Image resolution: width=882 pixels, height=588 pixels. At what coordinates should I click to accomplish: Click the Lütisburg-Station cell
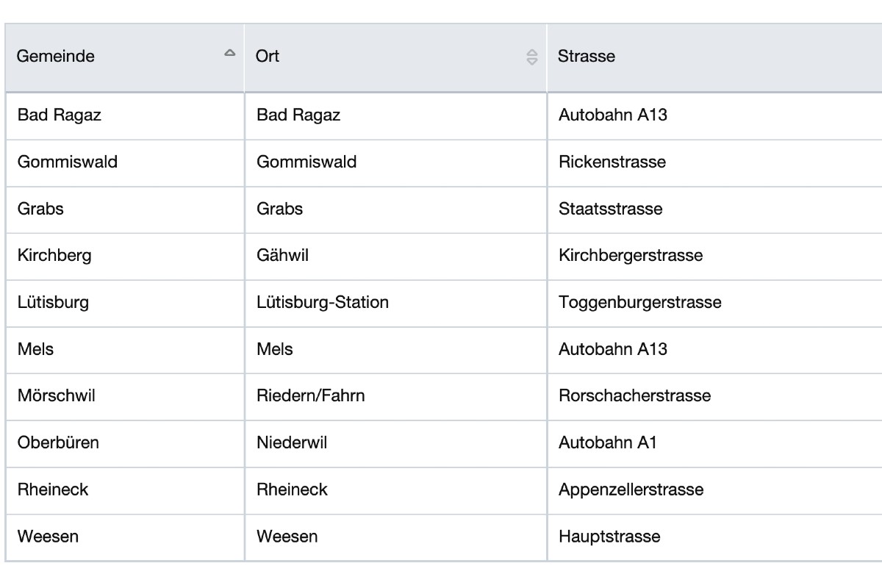click(322, 303)
